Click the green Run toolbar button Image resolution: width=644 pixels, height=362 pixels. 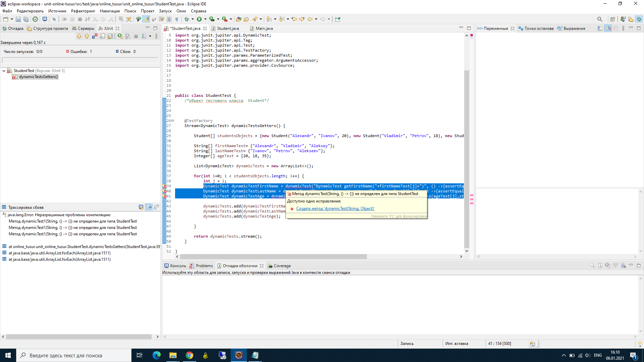click(199, 19)
